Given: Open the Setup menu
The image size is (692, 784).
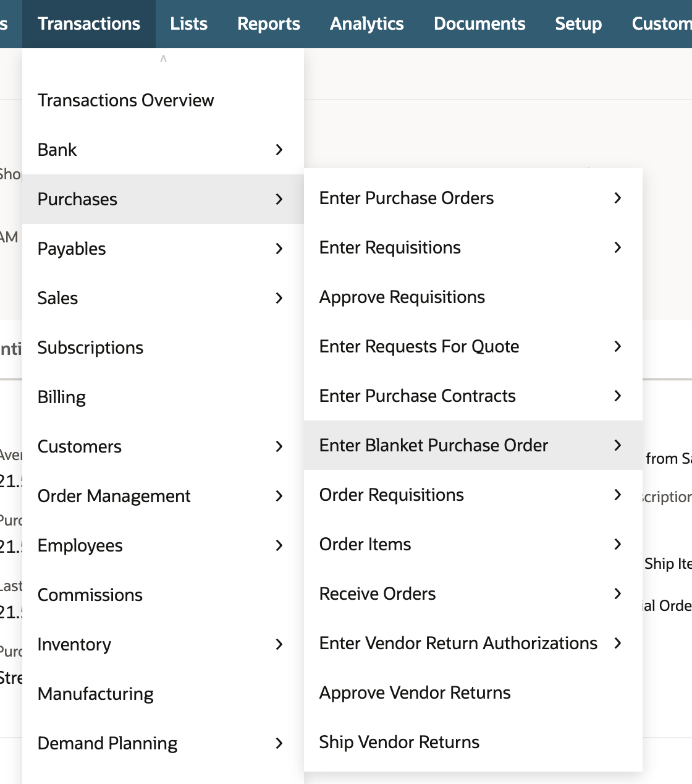Looking at the screenshot, I should point(578,24).
